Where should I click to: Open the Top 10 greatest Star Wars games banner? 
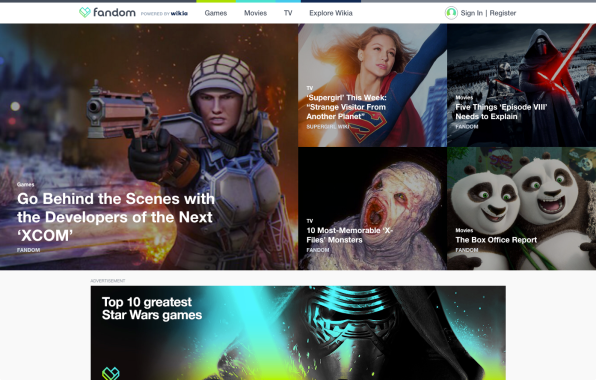click(x=298, y=333)
